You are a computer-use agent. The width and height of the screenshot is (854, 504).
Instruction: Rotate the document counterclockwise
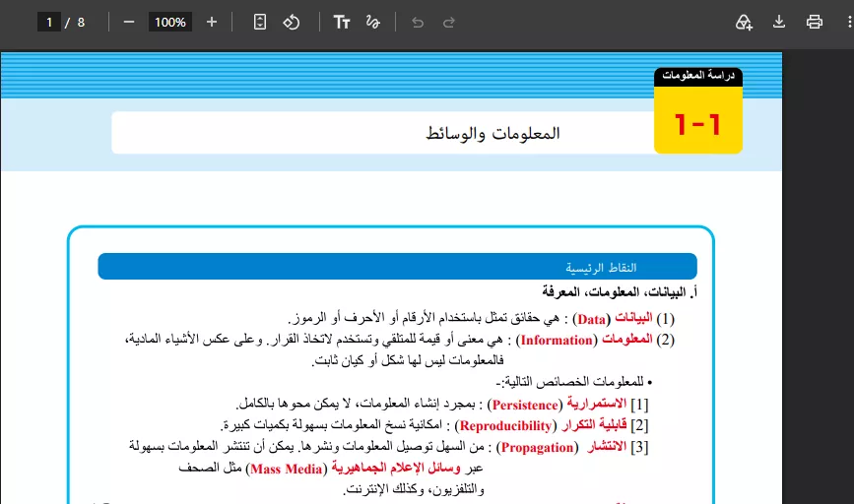tap(292, 23)
